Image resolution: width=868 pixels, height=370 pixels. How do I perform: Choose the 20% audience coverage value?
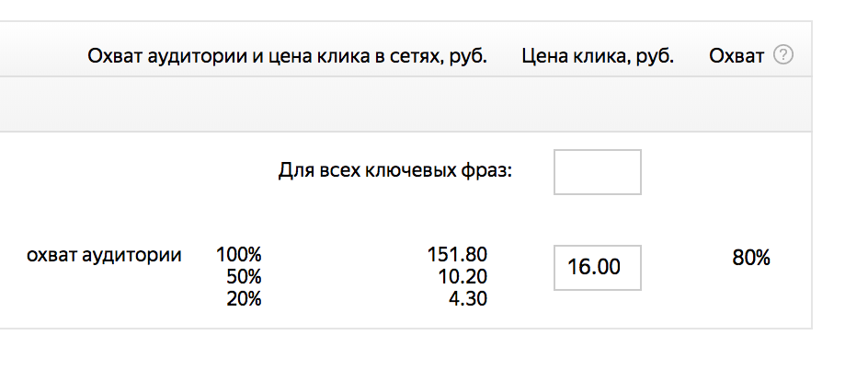(x=244, y=299)
